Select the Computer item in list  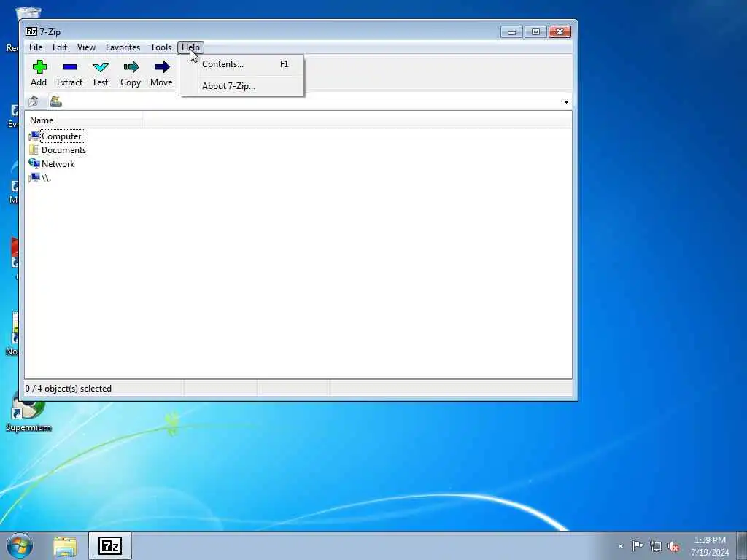tap(57, 136)
